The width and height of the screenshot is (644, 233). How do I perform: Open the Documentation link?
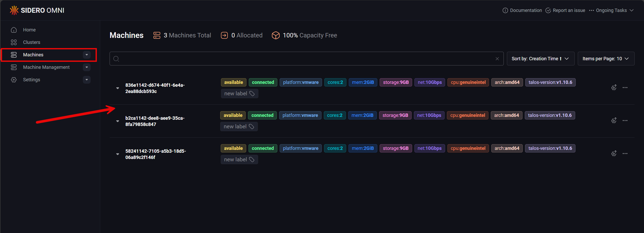point(522,10)
